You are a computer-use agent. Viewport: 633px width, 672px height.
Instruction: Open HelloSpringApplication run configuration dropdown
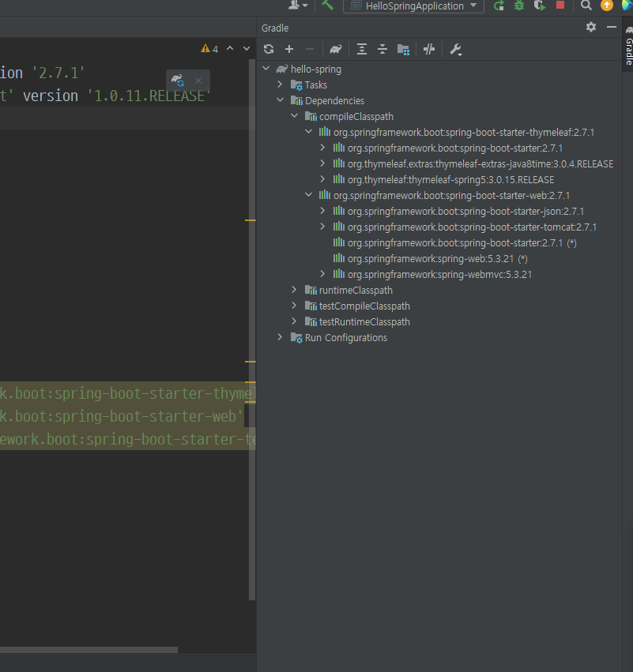coord(414,6)
